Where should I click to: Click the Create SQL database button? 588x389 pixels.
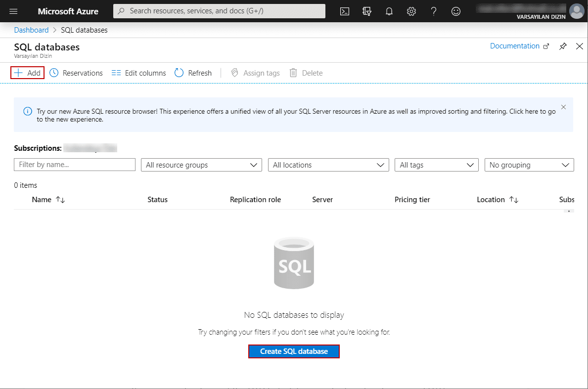[294, 351]
